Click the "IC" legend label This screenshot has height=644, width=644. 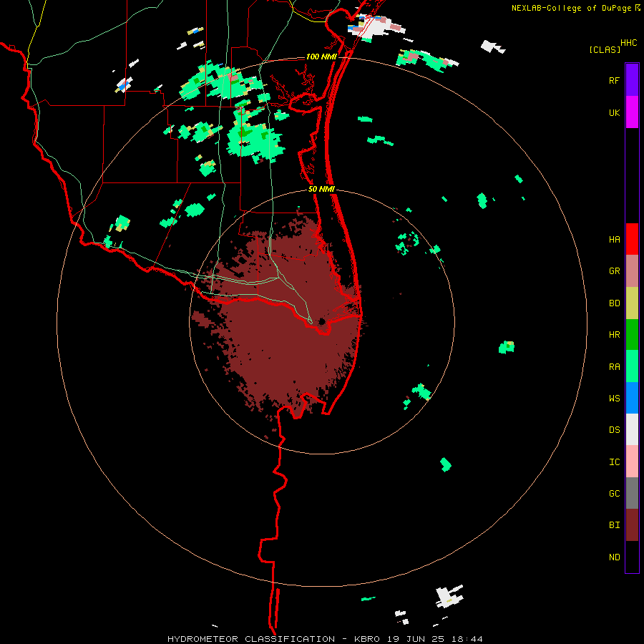click(614, 462)
